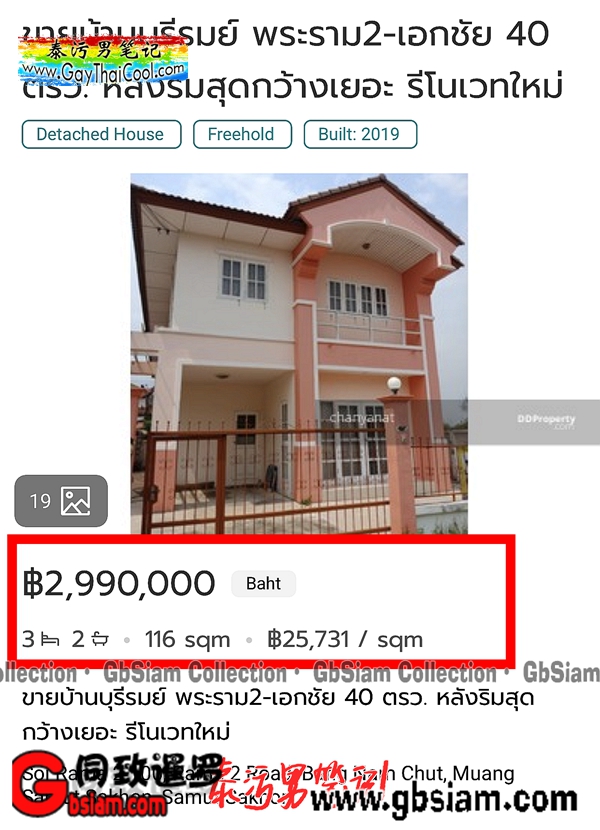600x830 pixels.
Task: Click the GbSiam Collection banner strip
Action: click(x=300, y=673)
